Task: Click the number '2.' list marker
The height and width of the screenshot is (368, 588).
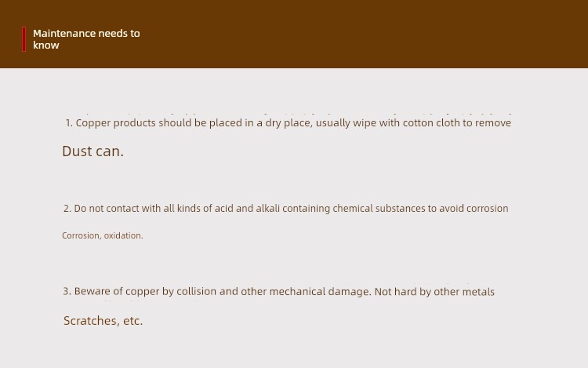Action: (67, 209)
